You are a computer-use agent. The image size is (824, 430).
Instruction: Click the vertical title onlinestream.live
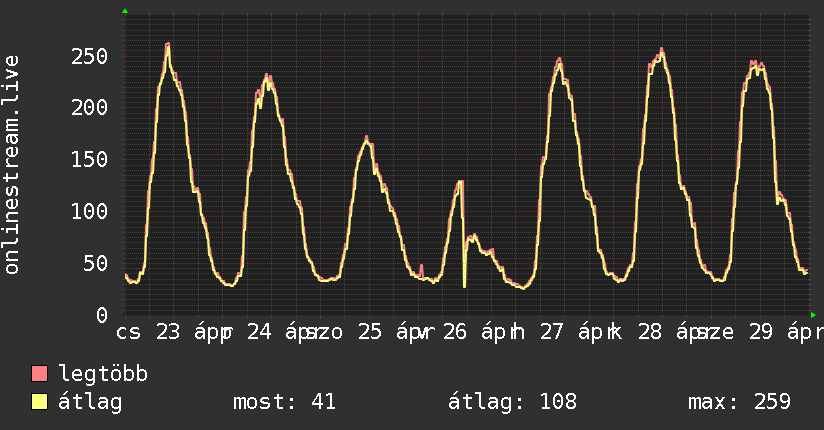11,165
